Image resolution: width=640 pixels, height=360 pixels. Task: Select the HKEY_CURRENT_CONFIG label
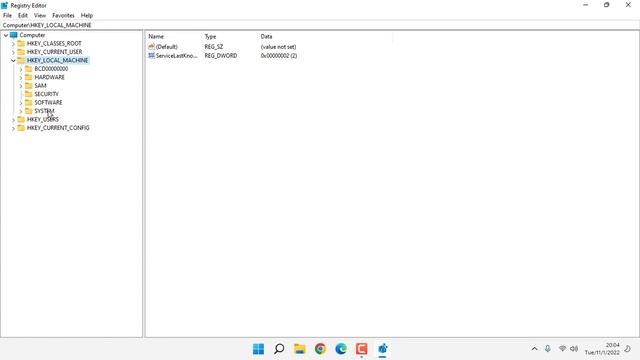[x=58, y=128]
